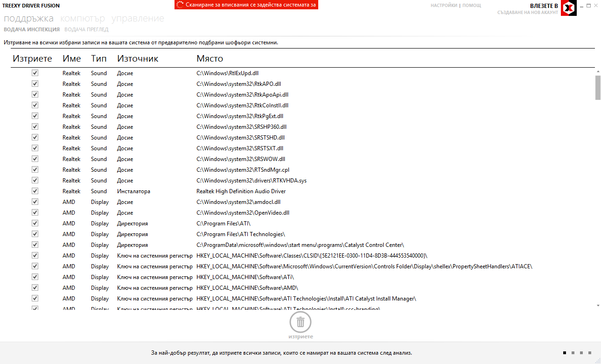
Task: Toggle the SRSTSHD.dll row checkbox
Action: tap(35, 137)
